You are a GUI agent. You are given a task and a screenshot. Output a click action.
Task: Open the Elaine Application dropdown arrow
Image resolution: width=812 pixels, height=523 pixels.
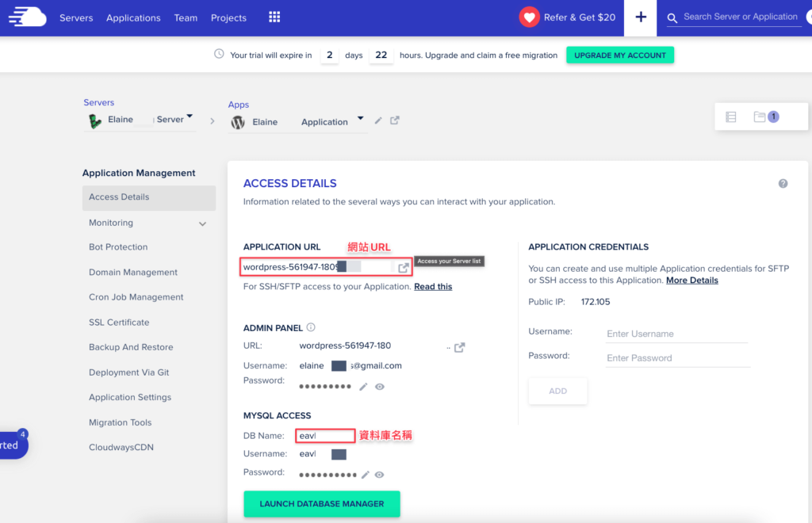coord(361,118)
